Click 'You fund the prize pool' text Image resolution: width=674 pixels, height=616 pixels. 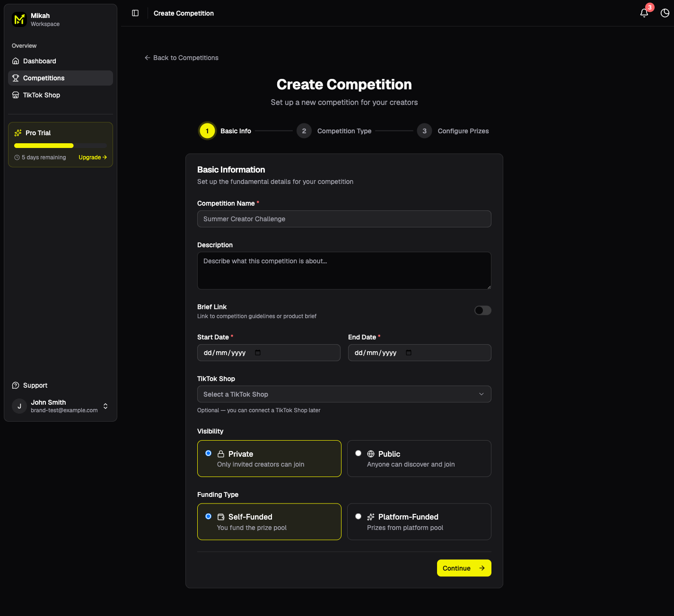coord(252,528)
